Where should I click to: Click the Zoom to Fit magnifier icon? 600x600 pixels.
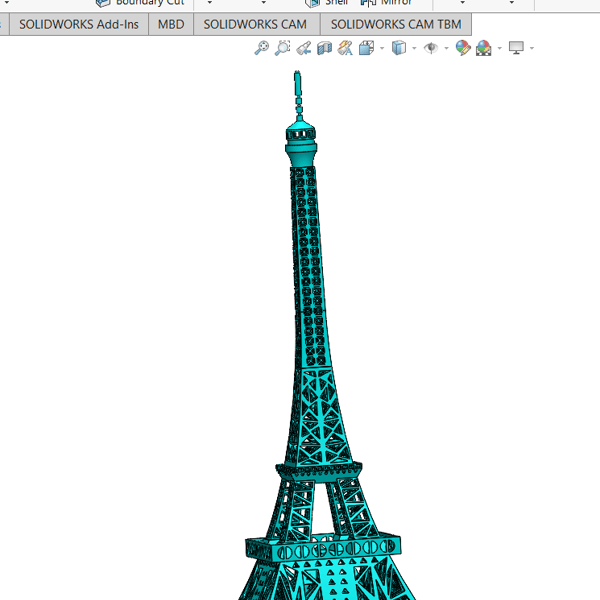click(262, 48)
